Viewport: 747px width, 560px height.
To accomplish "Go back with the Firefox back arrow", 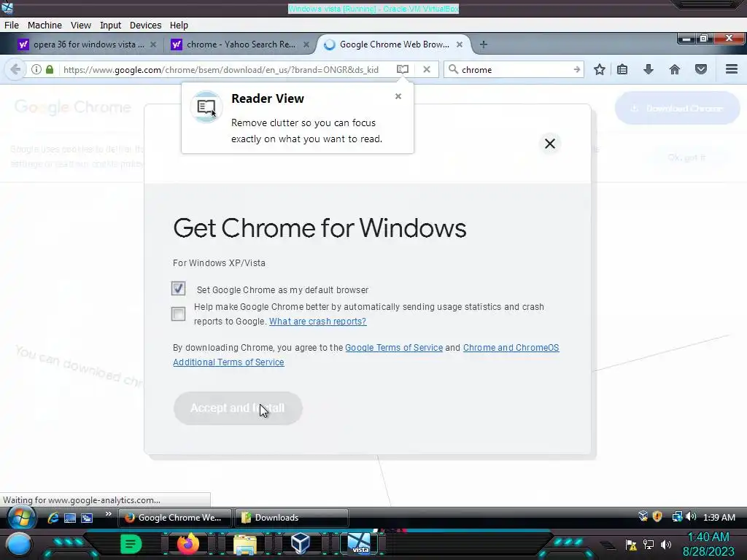I will [15, 69].
